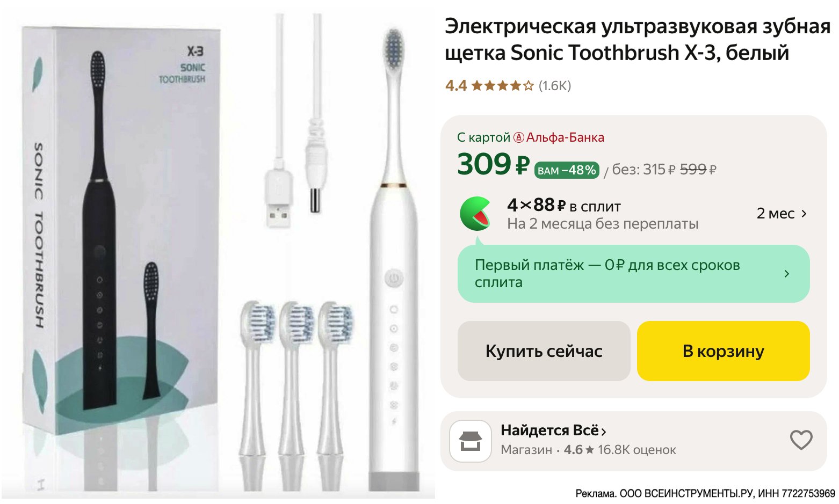This screenshot has height=504, width=839.
Task: Expand the 2 мес split term chevron
Action: coord(804,214)
